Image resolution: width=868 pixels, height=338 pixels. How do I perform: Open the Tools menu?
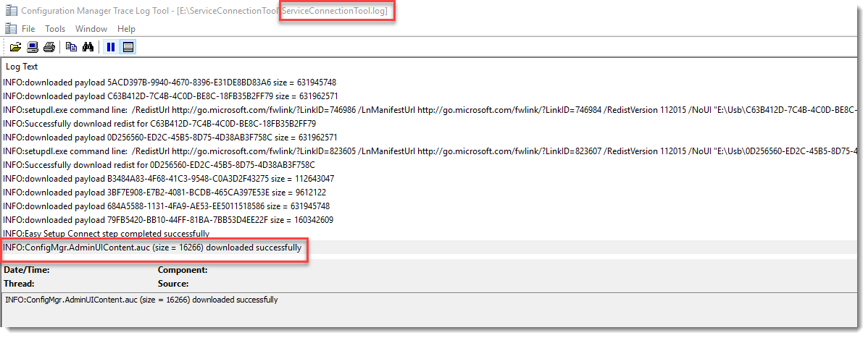click(55, 29)
